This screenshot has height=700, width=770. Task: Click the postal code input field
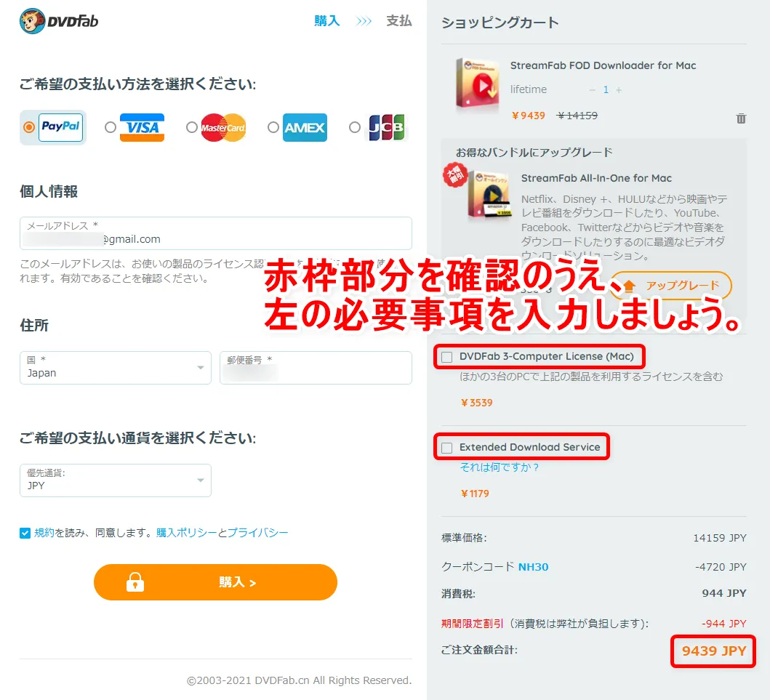point(316,368)
